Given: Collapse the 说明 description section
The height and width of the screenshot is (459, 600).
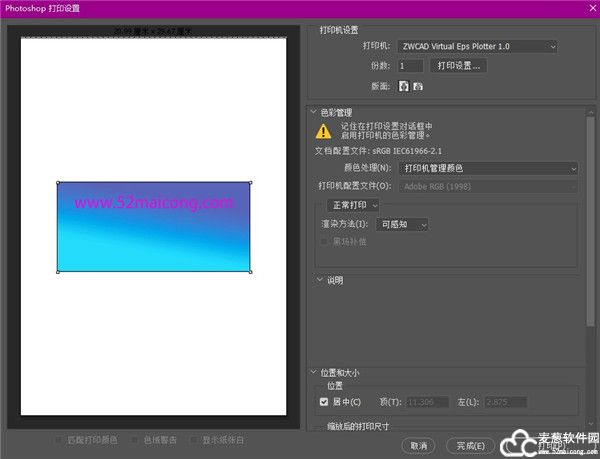Looking at the screenshot, I should (x=320, y=280).
